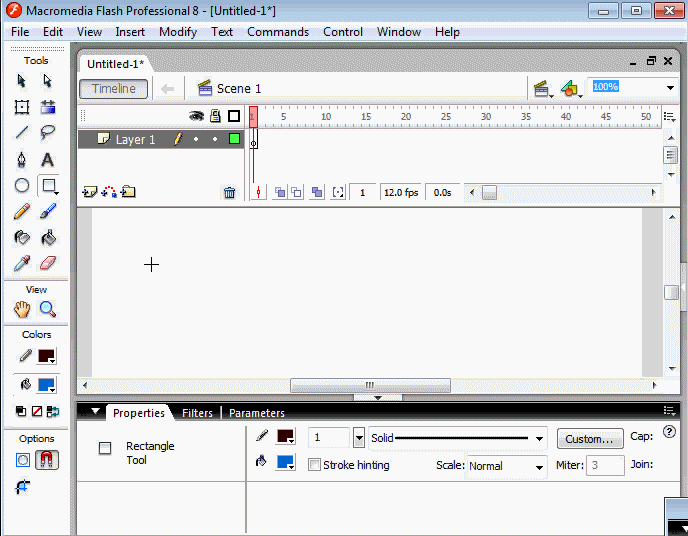
Task: Click the Swap Colors button
Action: click(x=53, y=411)
